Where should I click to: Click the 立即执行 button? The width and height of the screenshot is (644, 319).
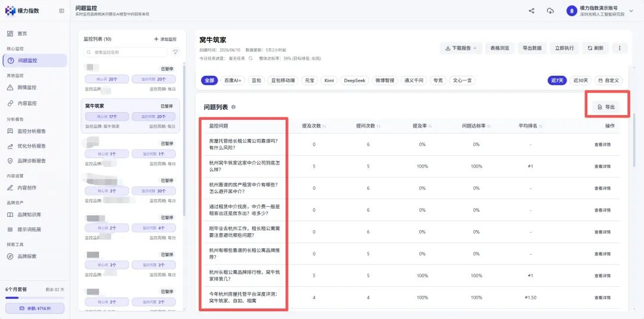(564, 48)
